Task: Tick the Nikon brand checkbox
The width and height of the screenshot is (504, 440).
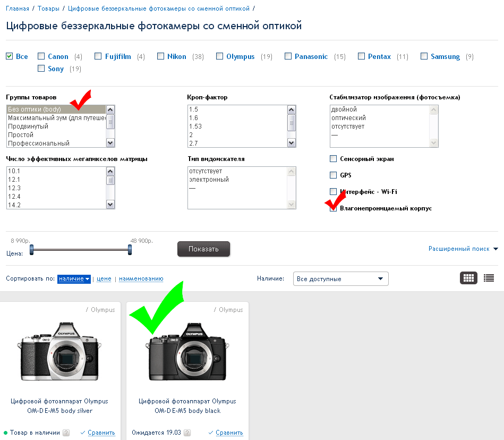Action: (160, 56)
